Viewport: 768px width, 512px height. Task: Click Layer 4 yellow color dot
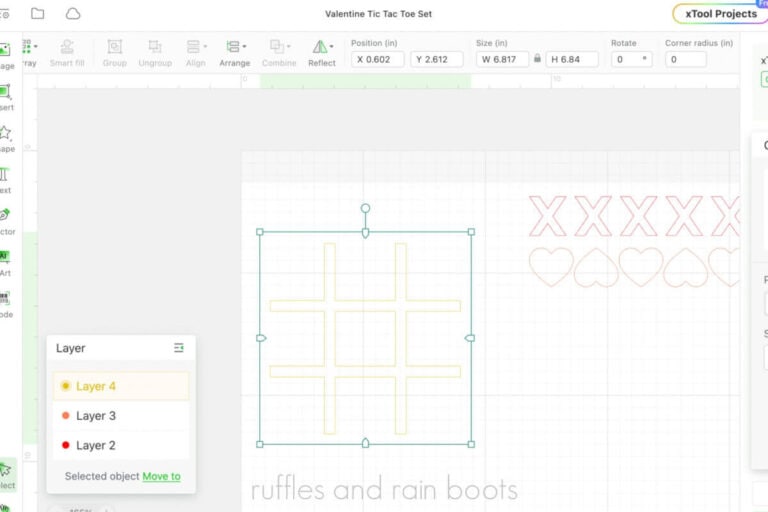tap(65, 386)
